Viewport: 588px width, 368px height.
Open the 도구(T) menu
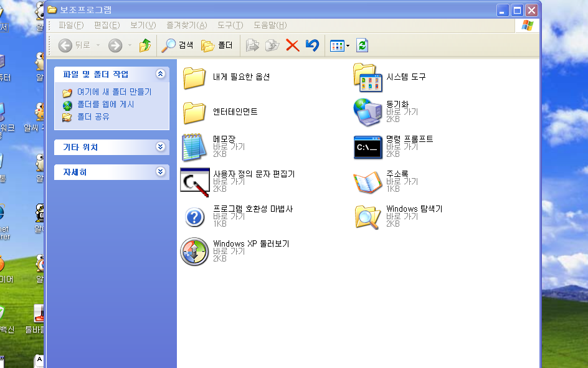point(230,25)
